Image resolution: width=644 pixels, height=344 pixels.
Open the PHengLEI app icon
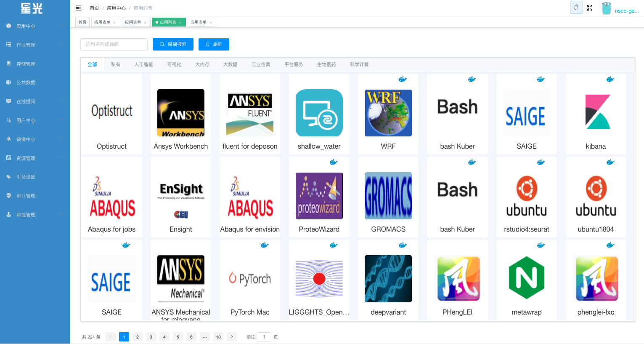pyautogui.click(x=458, y=279)
